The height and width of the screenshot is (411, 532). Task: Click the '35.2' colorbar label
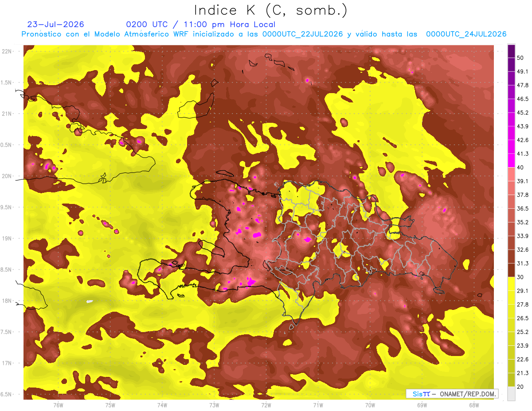[523, 222]
